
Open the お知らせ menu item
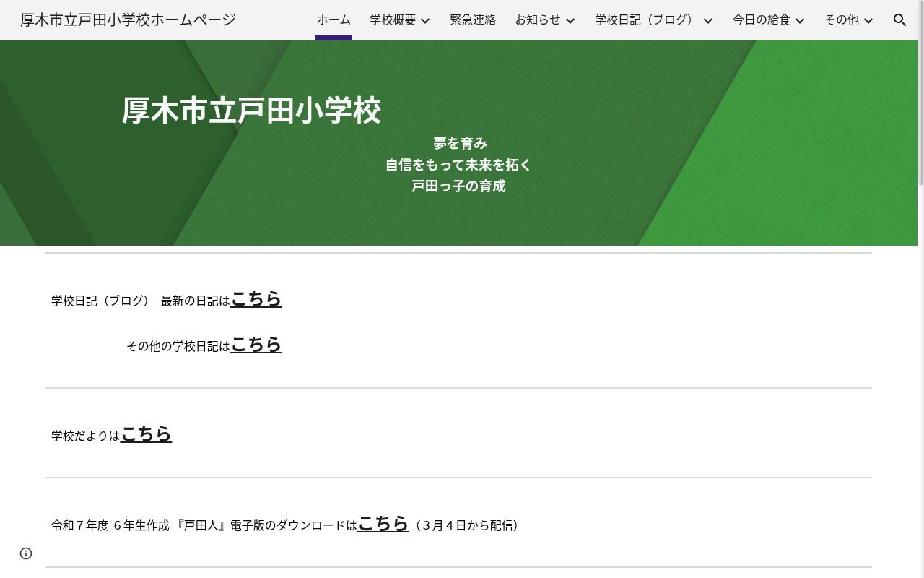coord(538,20)
